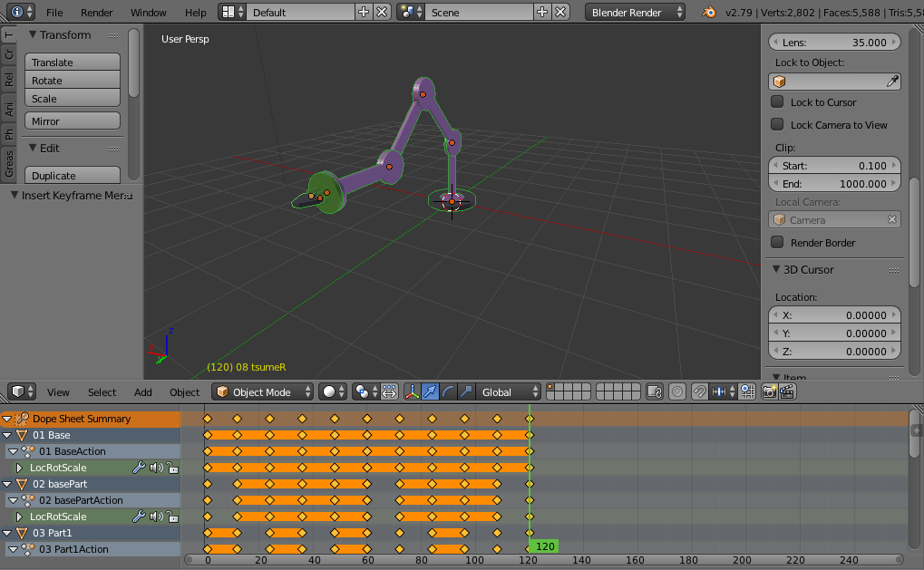Toggle snap magnet icon in 3D view header

tap(699, 391)
